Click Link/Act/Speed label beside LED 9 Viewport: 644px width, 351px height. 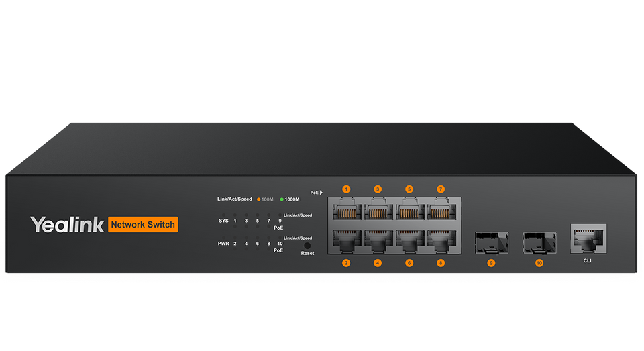[298, 215]
